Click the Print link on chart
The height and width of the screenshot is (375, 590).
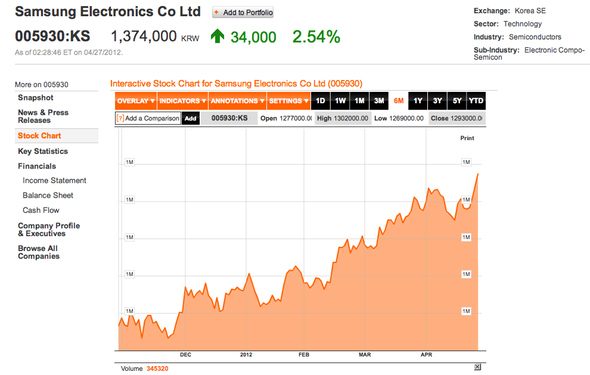[467, 138]
